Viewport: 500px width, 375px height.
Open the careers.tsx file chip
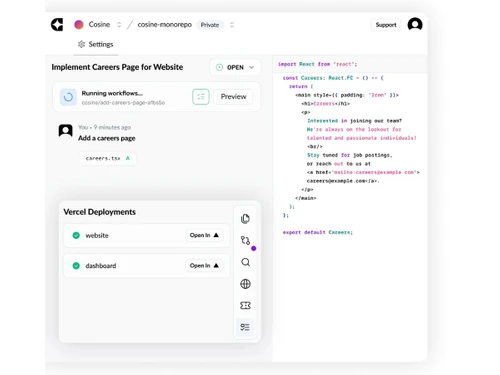(108, 158)
